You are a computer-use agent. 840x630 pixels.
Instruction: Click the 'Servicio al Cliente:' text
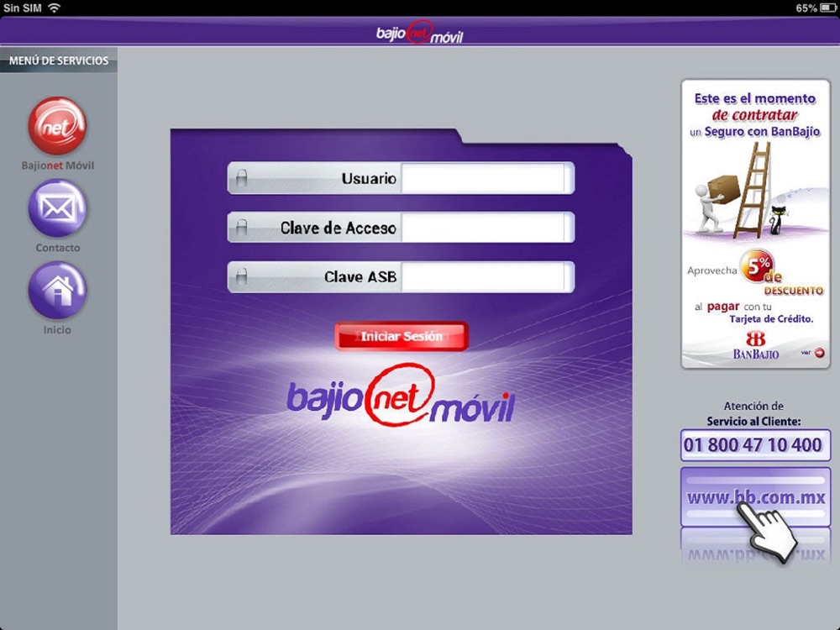pos(753,421)
